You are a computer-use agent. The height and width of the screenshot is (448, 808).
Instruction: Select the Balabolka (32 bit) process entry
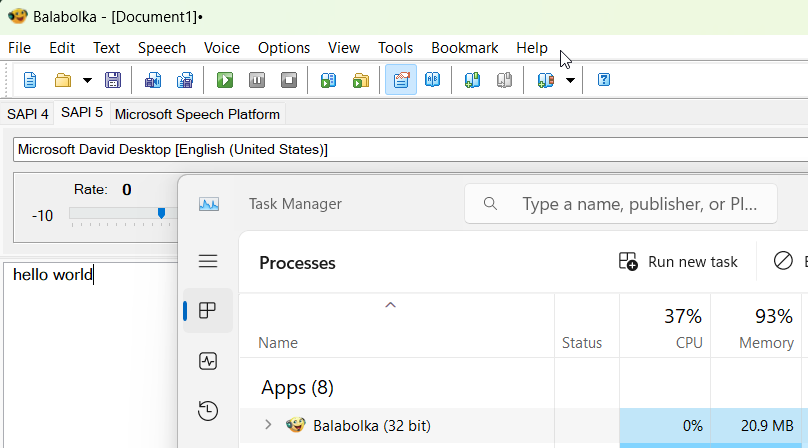(372, 426)
